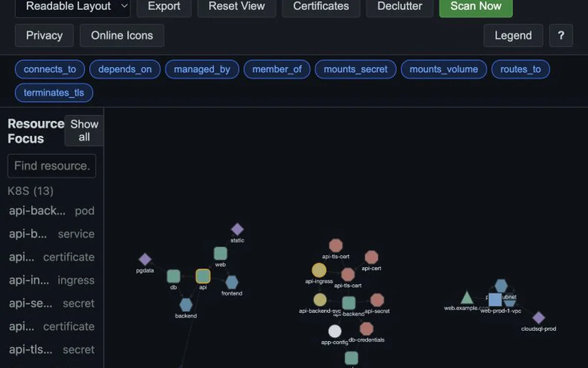588x368 pixels.
Task: Select the static diamond node
Action: [x=237, y=229]
